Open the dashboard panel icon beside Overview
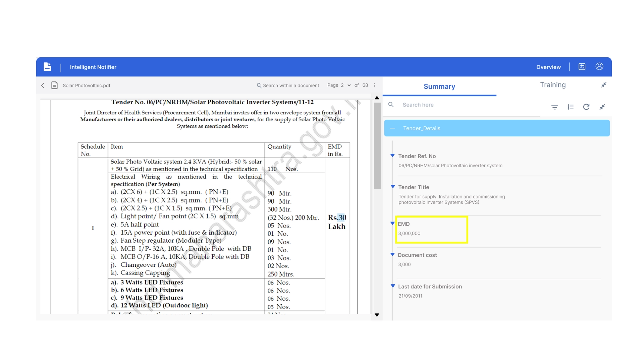Screen dimensions: 644x362 click(582, 67)
